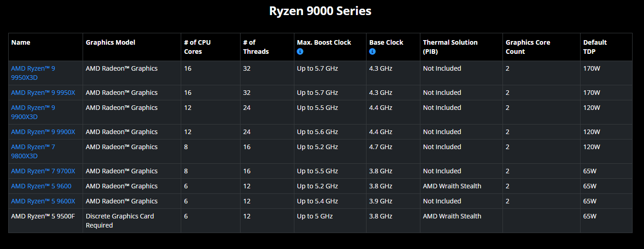Image resolution: width=644 pixels, height=249 pixels.
Task: Click the Default TDP column header
Action: tap(595, 47)
